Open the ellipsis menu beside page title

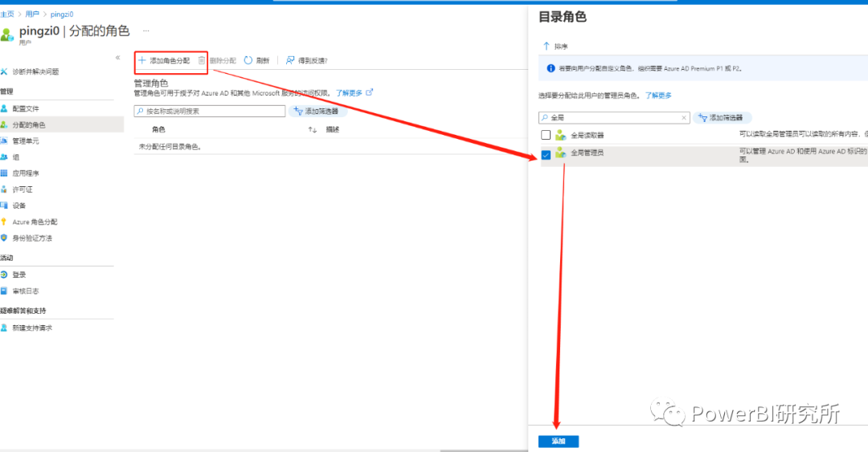pyautogui.click(x=146, y=31)
